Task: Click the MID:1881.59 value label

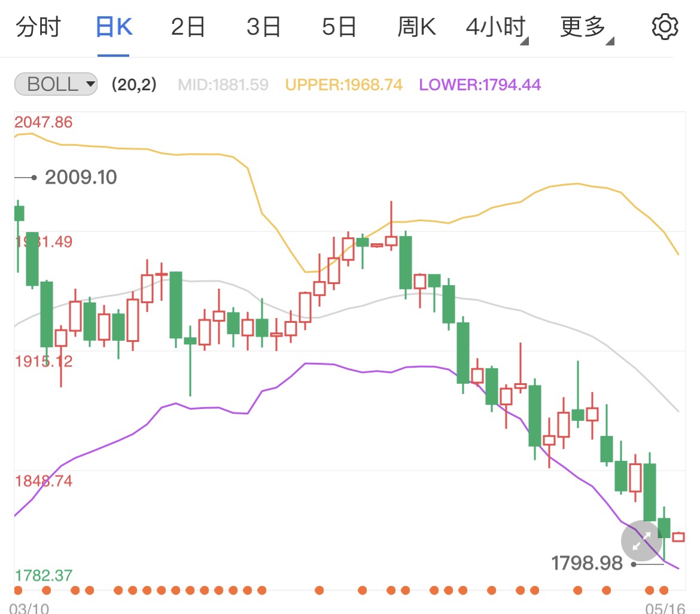Action: point(223,85)
